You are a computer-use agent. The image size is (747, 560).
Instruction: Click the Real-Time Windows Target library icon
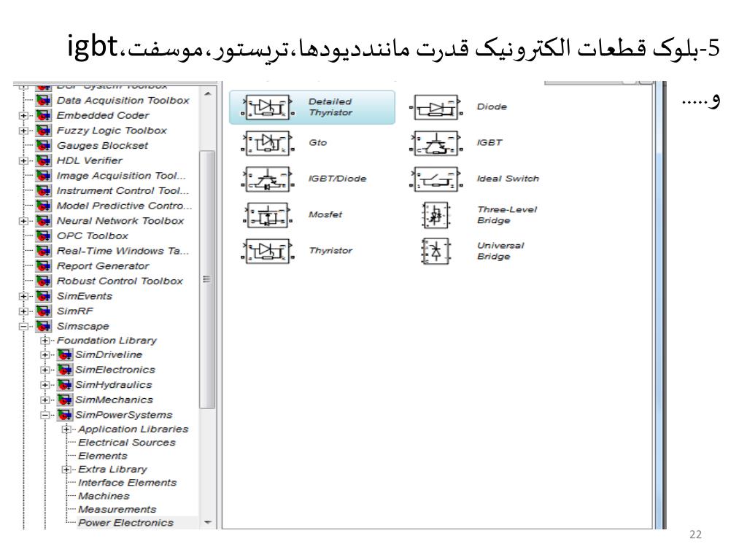[43, 251]
